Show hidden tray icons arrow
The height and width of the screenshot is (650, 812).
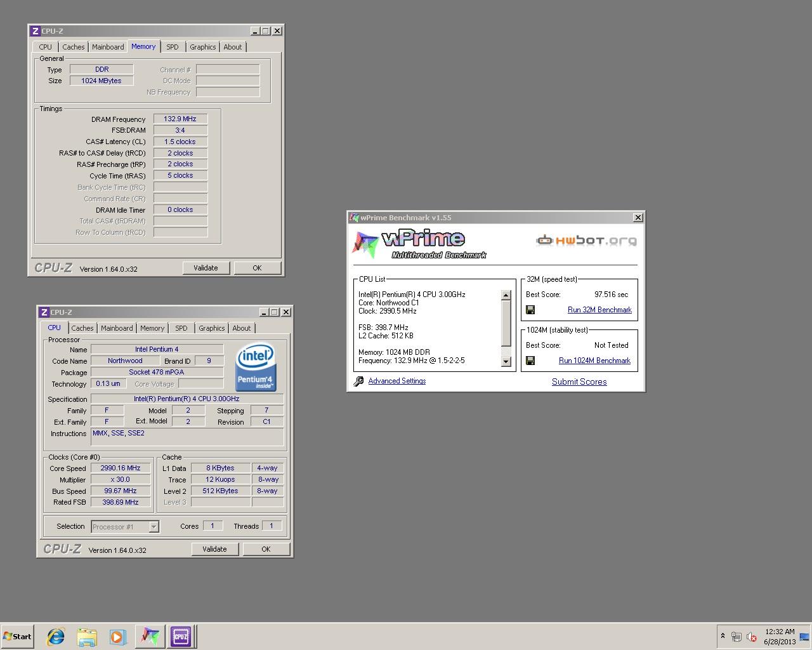coord(723,636)
